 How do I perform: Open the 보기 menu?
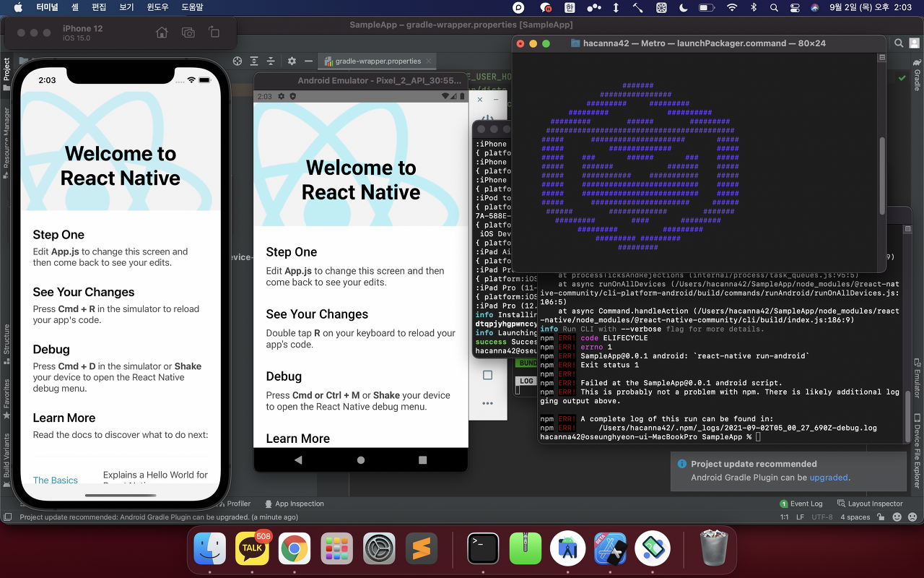click(x=126, y=7)
